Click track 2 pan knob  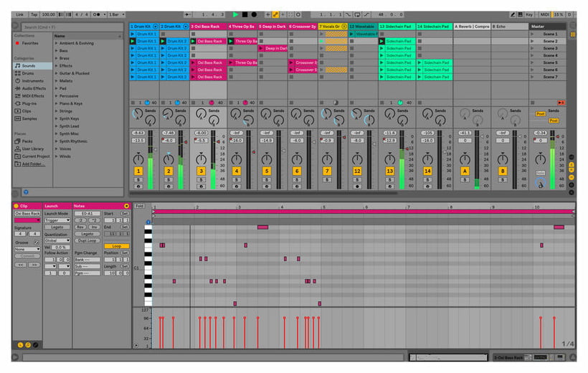(169, 159)
